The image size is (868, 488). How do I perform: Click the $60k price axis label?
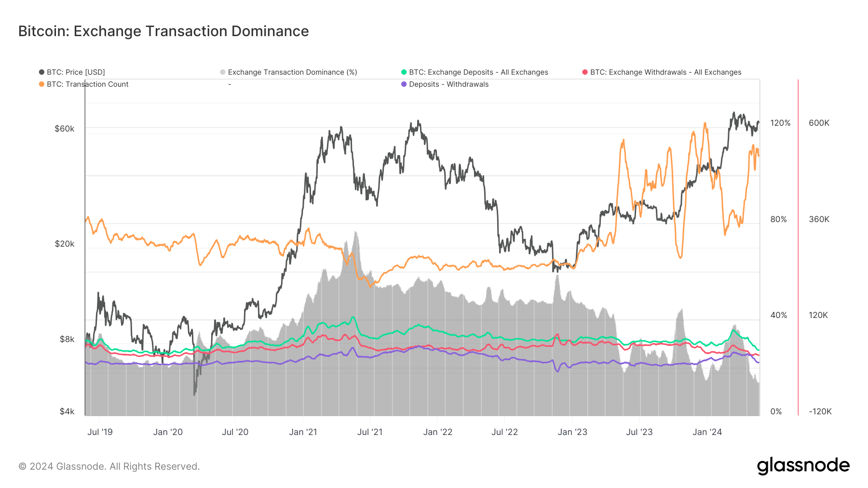(x=65, y=129)
